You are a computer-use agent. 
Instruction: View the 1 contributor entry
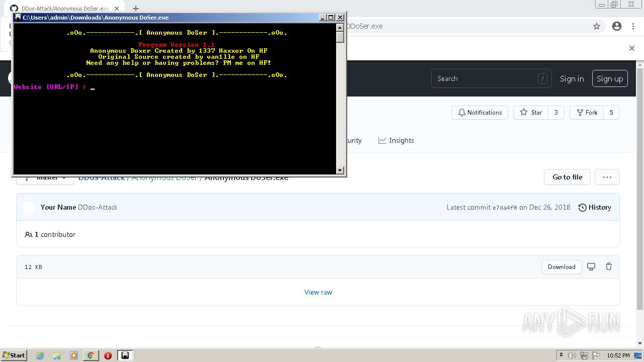(50, 234)
